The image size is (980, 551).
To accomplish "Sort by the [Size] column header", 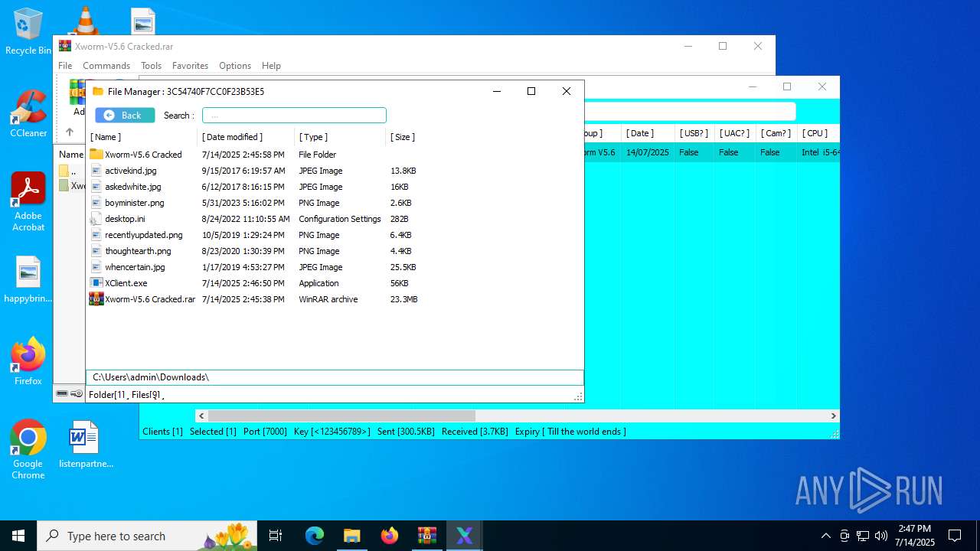I will pyautogui.click(x=403, y=137).
